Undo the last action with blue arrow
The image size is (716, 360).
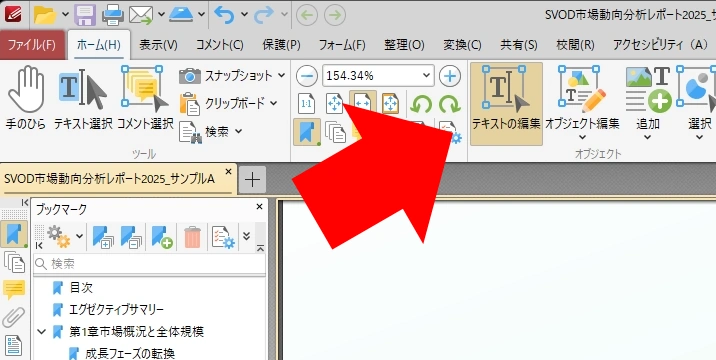[225, 15]
